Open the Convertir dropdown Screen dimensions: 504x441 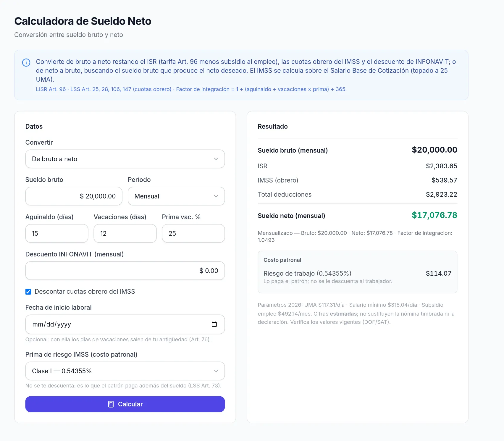pos(125,159)
